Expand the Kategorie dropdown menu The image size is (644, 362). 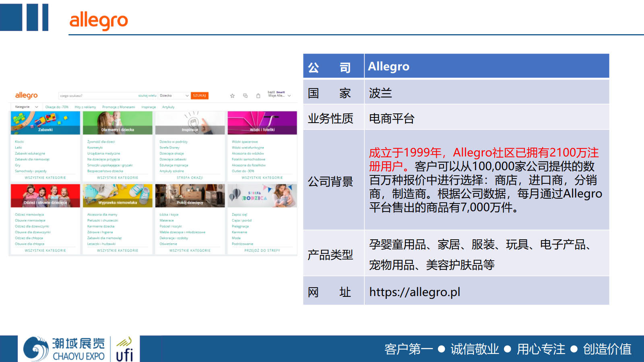27,107
